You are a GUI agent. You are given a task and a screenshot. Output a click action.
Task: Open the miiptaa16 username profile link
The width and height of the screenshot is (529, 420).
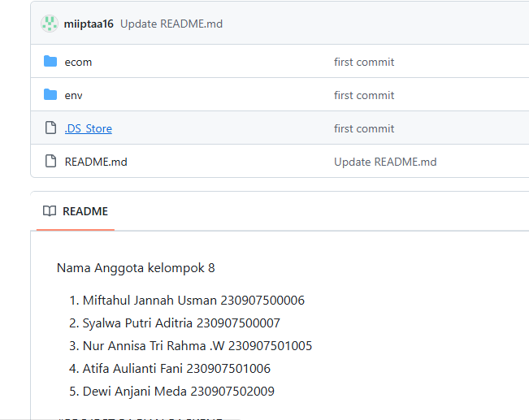point(89,24)
